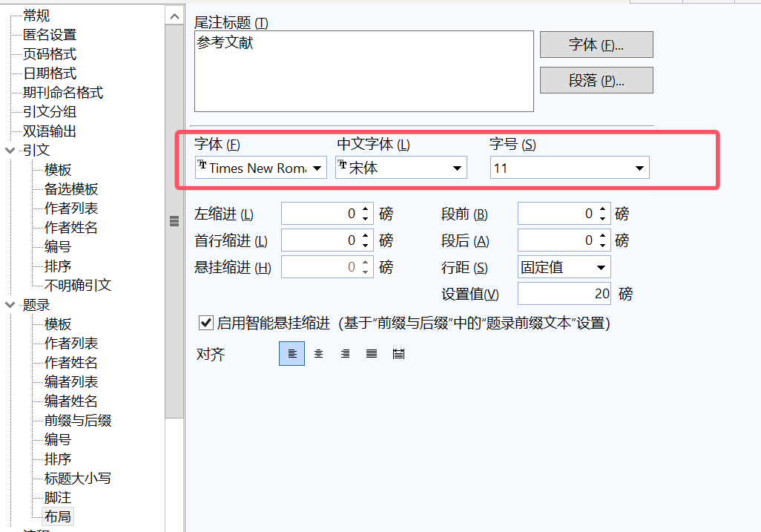Viewport: 761px width, 532px height.
Task: Select 匿名设置 in the tree
Action: [50, 35]
